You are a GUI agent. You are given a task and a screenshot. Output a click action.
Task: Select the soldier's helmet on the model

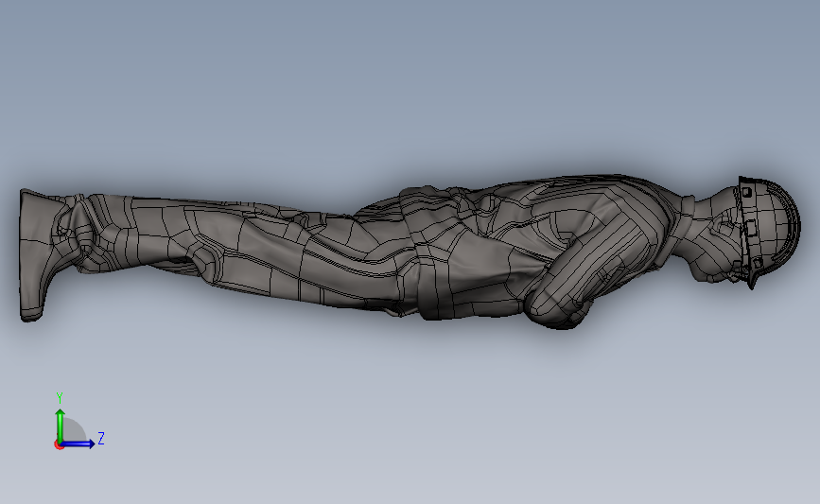[770, 228]
